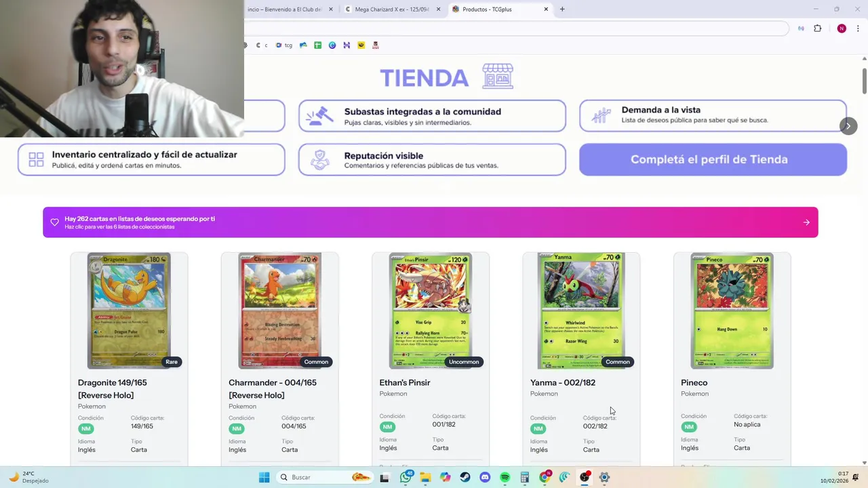The width and height of the screenshot is (868, 488).
Task: Open the Windows Start menu
Action: [x=264, y=477]
